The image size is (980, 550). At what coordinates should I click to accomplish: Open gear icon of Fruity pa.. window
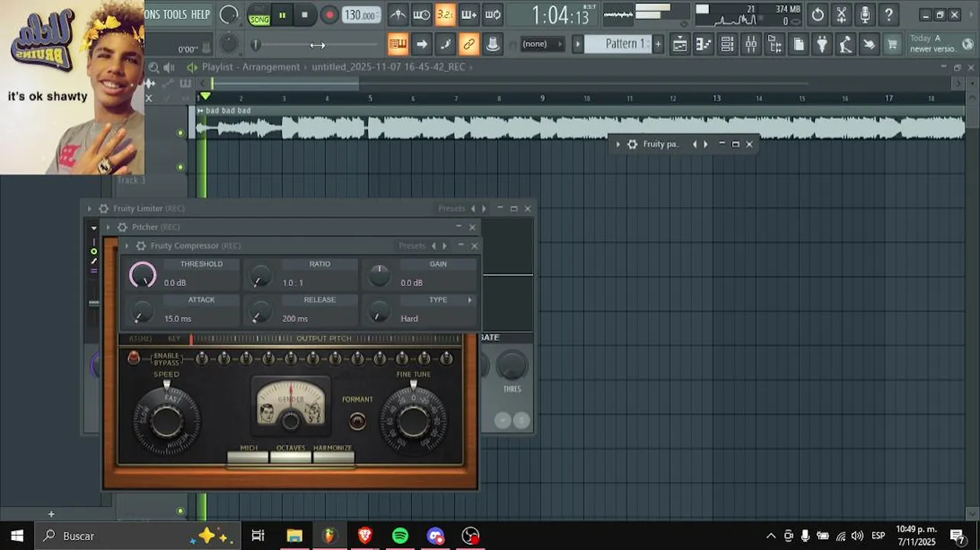tap(632, 144)
